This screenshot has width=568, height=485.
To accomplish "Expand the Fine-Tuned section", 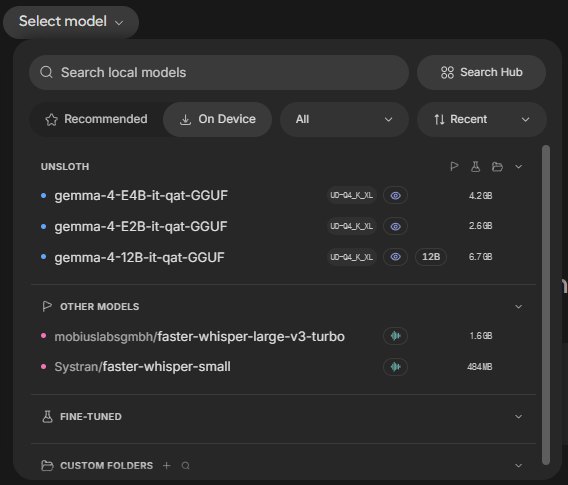I will tap(519, 417).
